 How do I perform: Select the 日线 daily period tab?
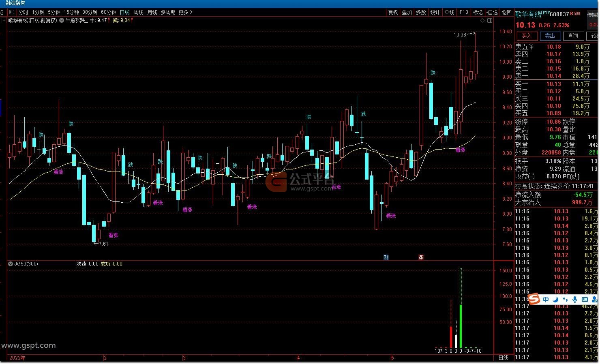125,12
